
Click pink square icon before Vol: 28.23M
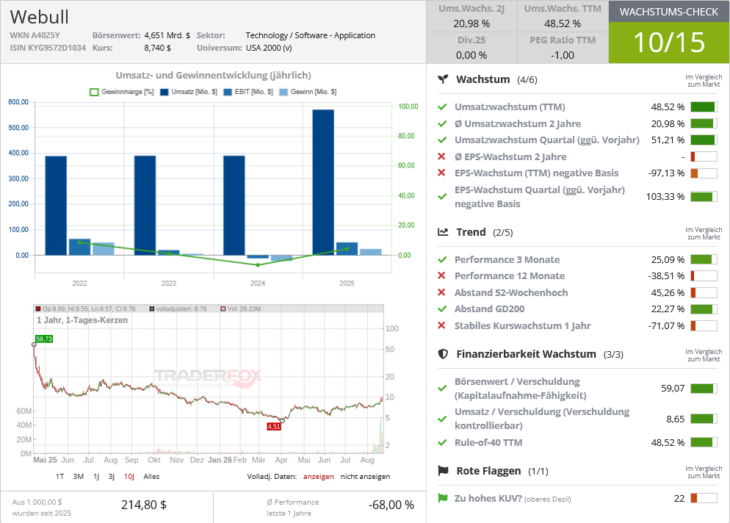click(223, 309)
